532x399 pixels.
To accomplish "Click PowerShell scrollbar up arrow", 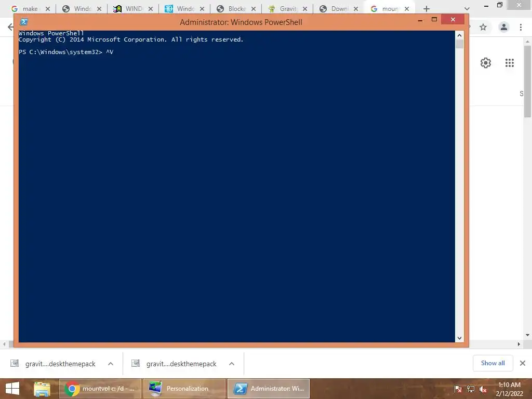I will [x=459, y=35].
